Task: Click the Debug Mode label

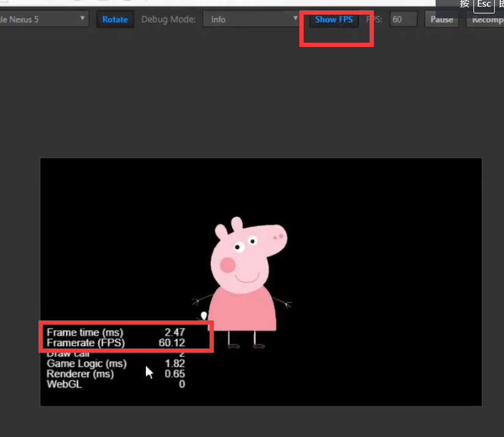Action: (x=169, y=20)
